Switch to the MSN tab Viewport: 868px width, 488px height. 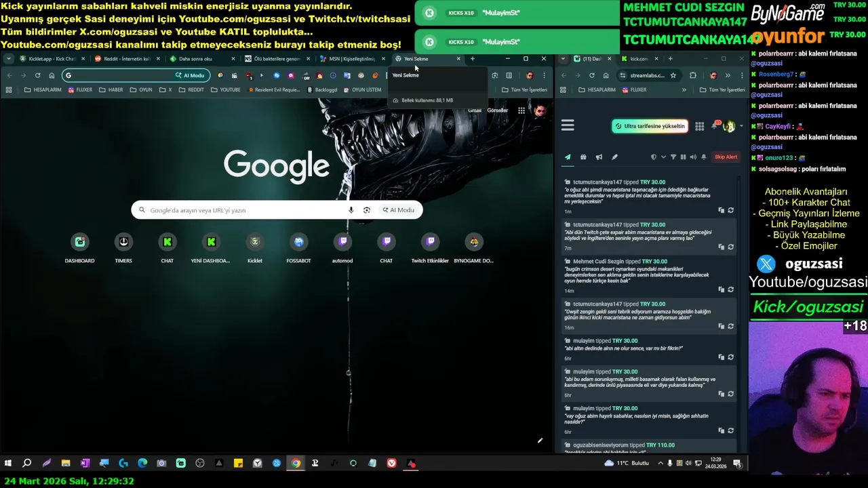[351, 59]
